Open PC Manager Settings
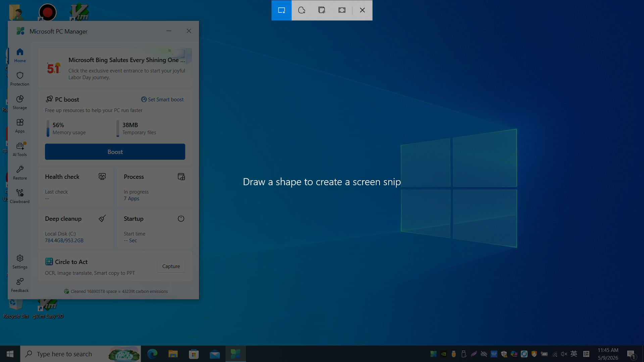The height and width of the screenshot is (362, 644). tap(20, 262)
